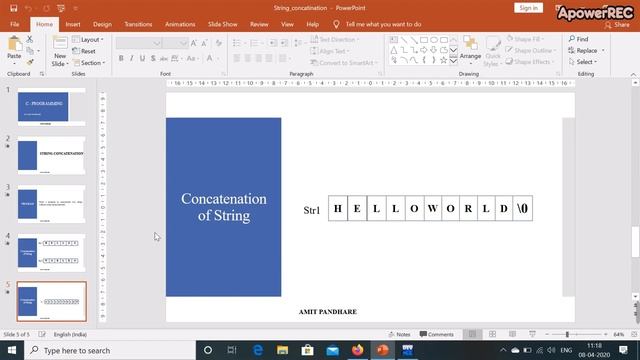Select the oval shape in gallery
The image size is (640, 360).
point(434,40)
